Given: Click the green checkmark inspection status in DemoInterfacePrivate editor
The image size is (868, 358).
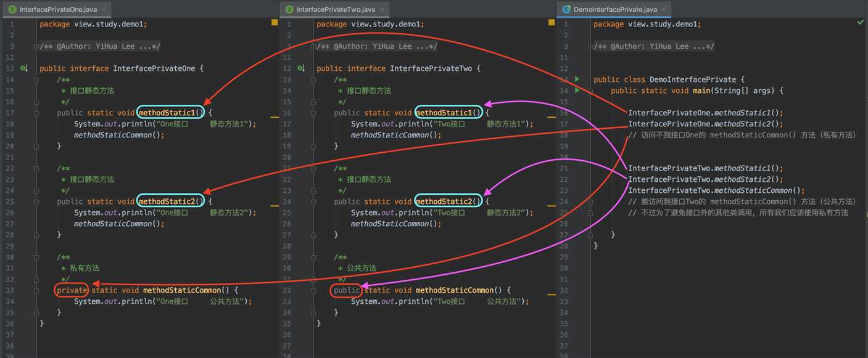Looking at the screenshot, I should pos(861,22).
